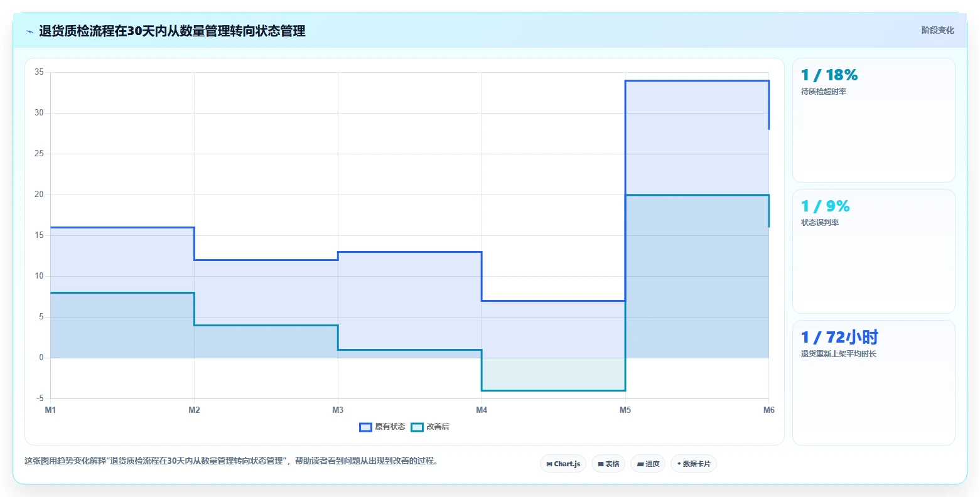Click the 20 y-axis tick label
Viewport: 980px width, 497px height.
[39, 195]
